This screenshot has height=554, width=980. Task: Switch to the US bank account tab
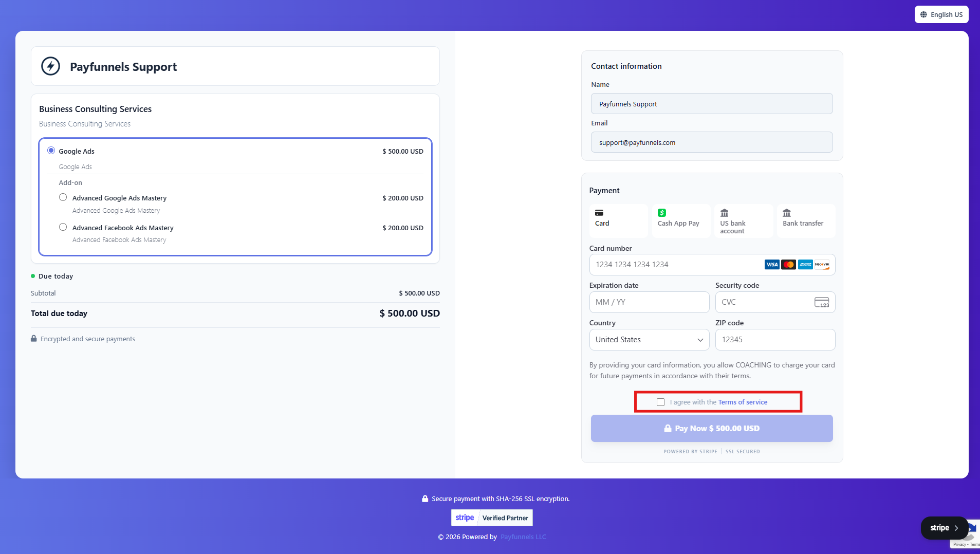click(x=744, y=220)
